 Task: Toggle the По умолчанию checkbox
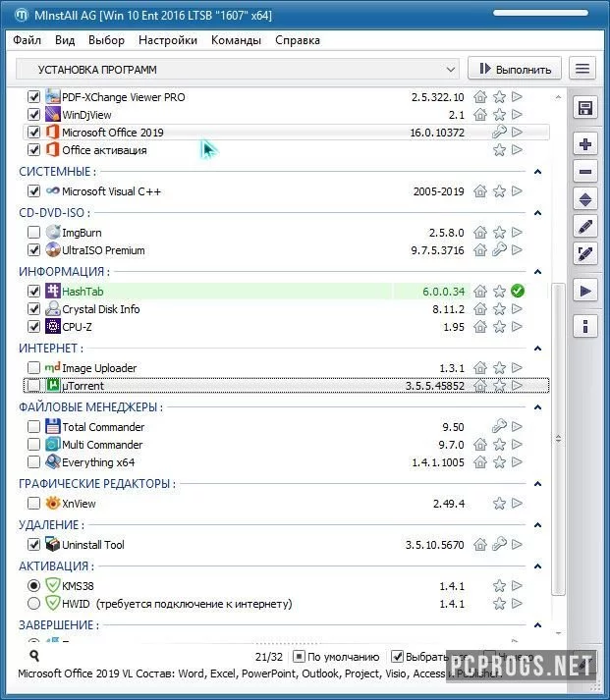pos(299,657)
